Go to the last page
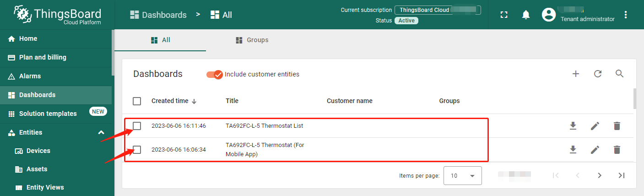644x196 pixels. (622, 175)
